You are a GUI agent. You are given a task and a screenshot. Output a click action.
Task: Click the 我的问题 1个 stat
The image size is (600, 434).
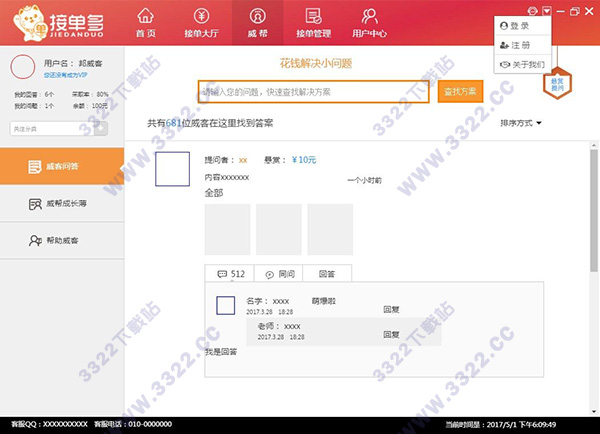[34, 106]
